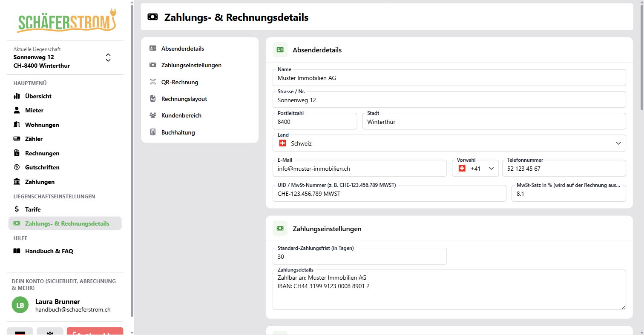Open the book icon for Handbuch & FAQ
644x335 pixels.
17,251
